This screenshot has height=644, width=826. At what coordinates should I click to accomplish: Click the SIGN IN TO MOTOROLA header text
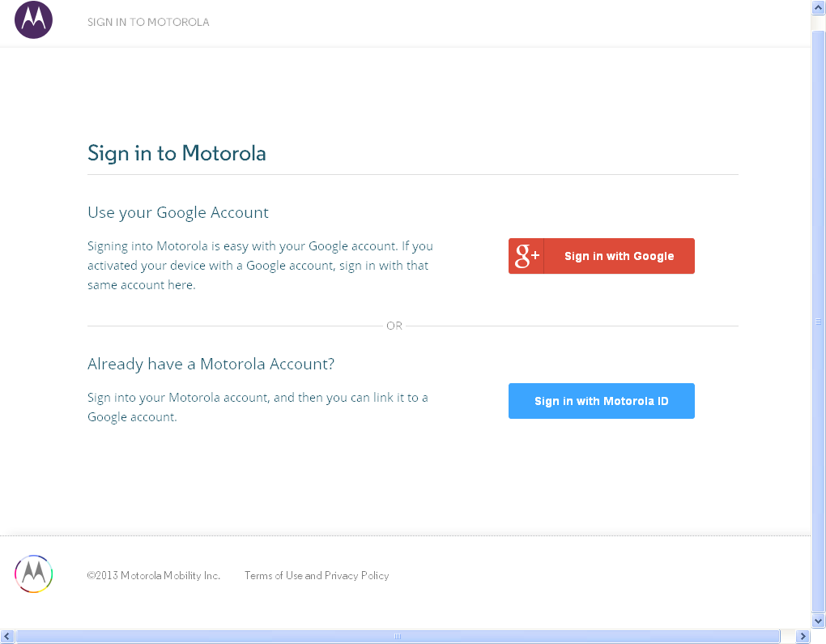pos(148,22)
